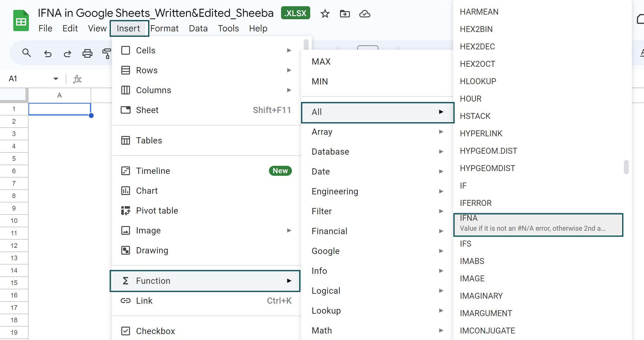Click the document title to rename
Viewport: 644px width, 340px height.
pyautogui.click(x=156, y=13)
